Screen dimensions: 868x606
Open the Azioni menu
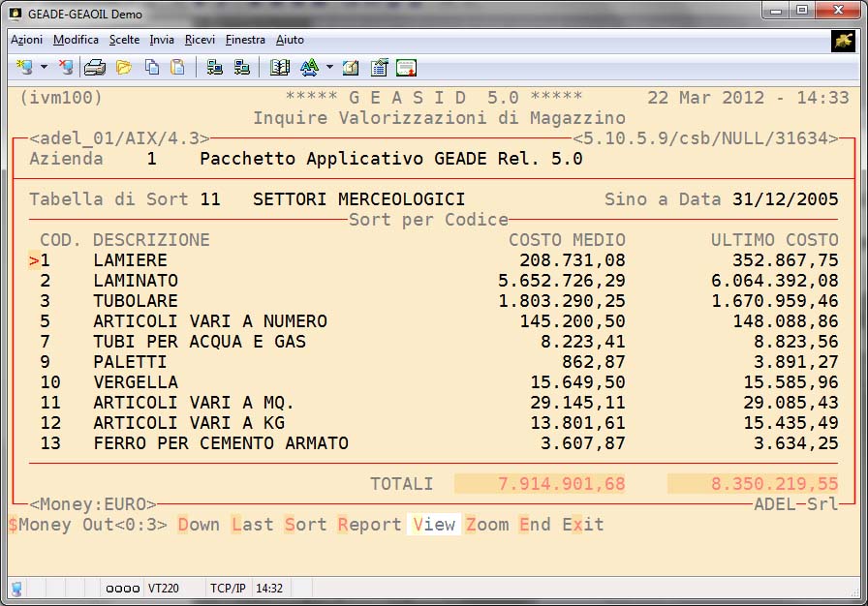(x=26, y=40)
